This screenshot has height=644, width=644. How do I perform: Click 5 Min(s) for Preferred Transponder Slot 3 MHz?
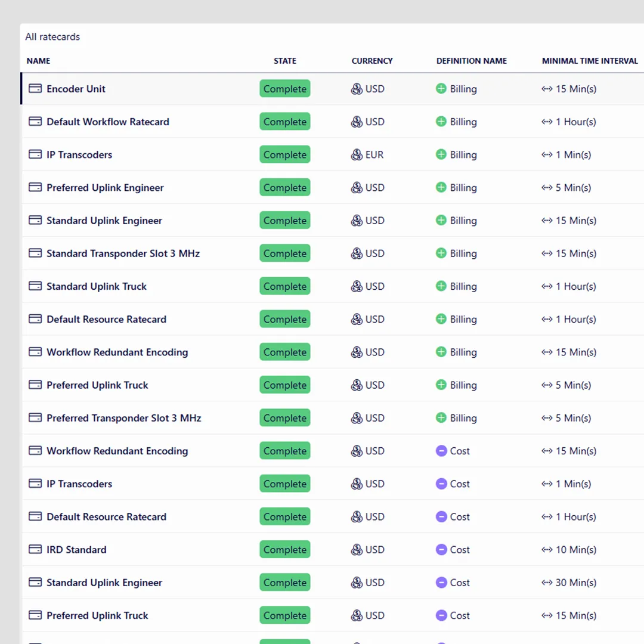(574, 417)
